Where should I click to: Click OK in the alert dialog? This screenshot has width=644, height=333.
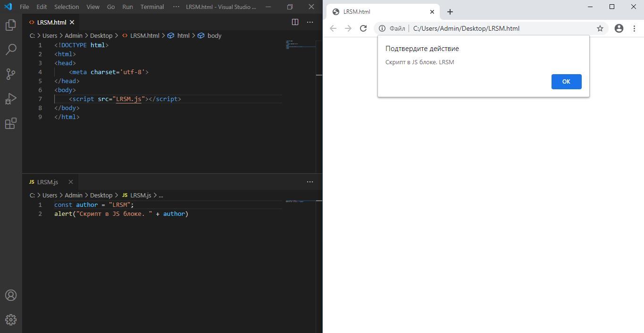(566, 82)
